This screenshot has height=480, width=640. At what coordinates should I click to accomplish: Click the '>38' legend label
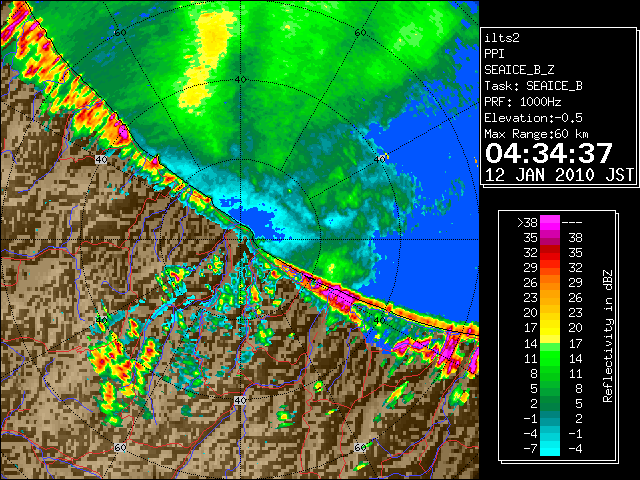(x=527, y=223)
